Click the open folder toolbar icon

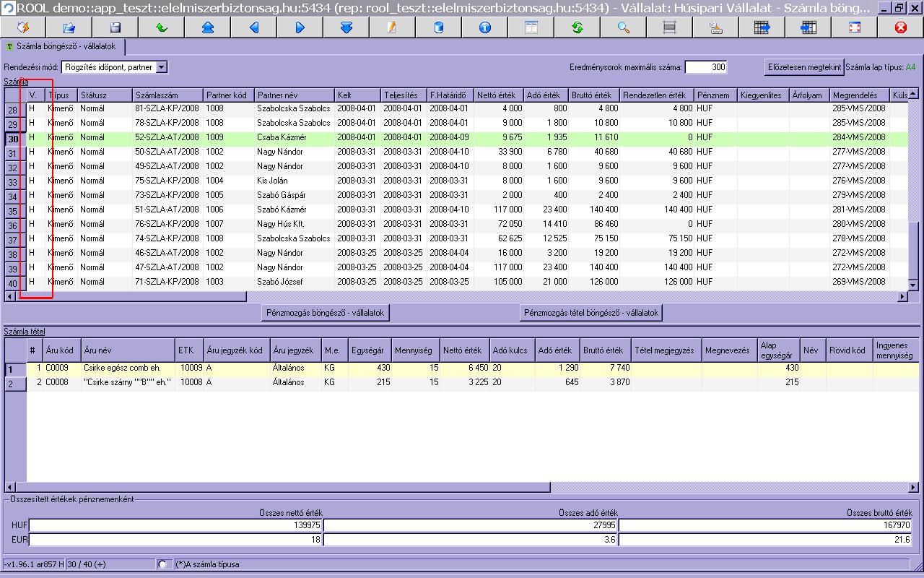pos(69,27)
